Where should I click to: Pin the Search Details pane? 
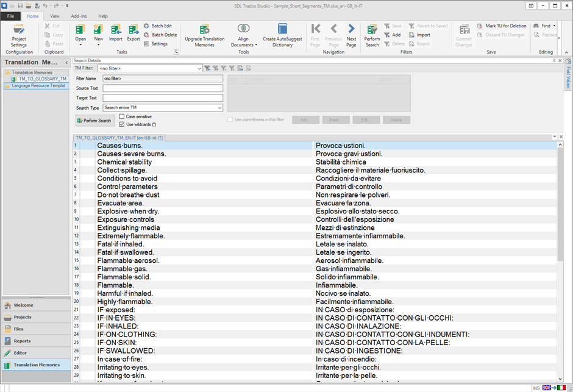point(554,60)
